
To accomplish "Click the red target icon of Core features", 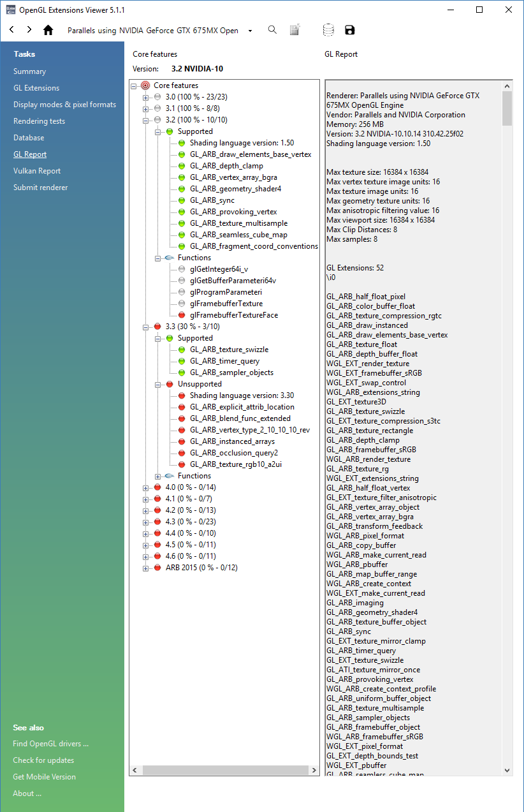I will [145, 85].
